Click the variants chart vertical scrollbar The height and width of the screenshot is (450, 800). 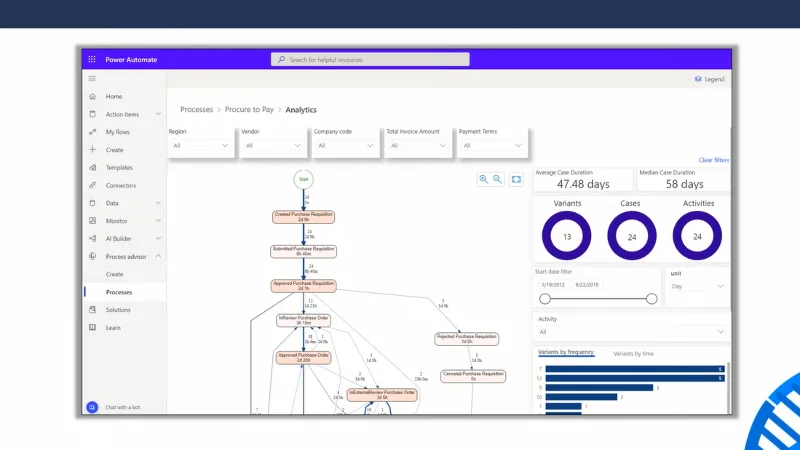coord(728,388)
